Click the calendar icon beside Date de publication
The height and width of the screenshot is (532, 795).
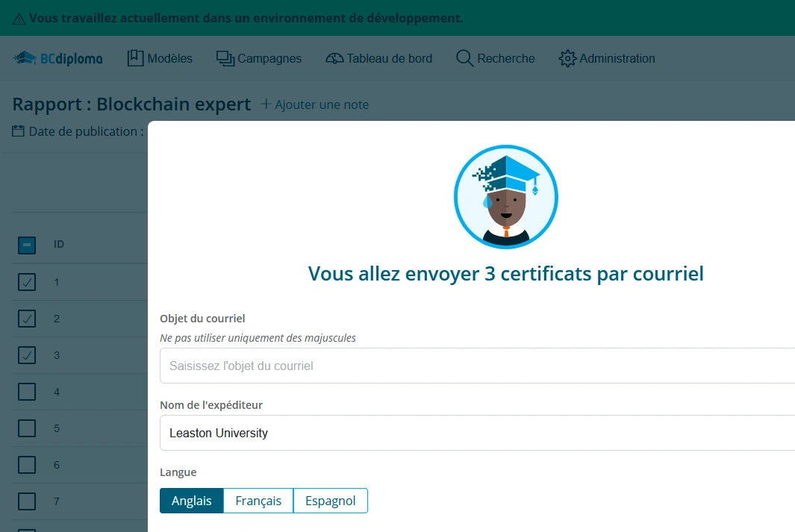point(17,131)
